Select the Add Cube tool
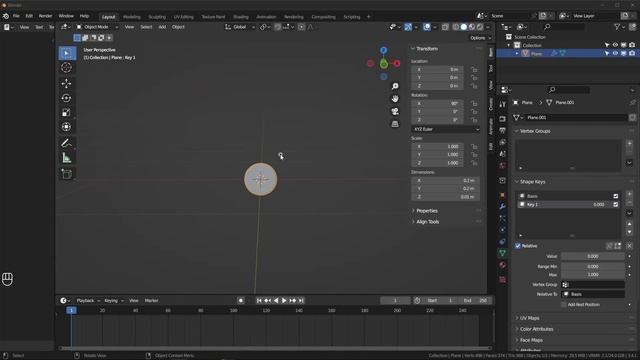The height and width of the screenshot is (360, 640). pos(67,174)
